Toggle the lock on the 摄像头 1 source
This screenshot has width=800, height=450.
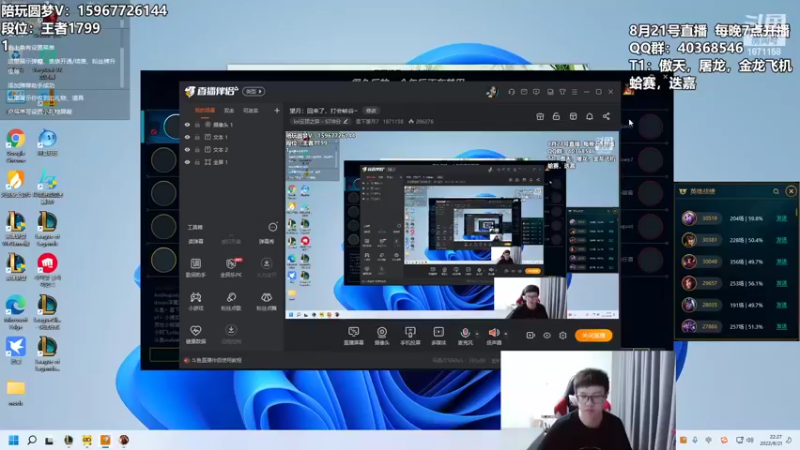point(197,124)
